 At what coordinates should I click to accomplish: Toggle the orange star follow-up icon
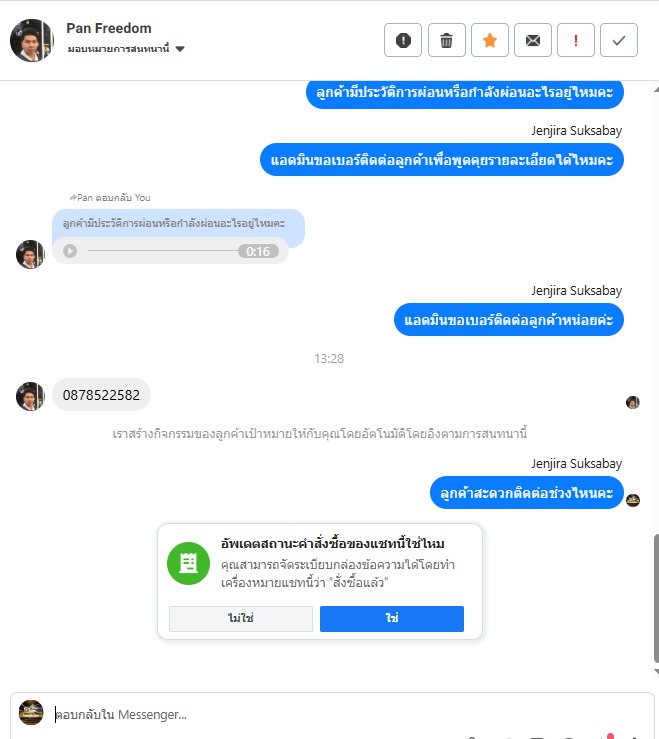(490, 40)
